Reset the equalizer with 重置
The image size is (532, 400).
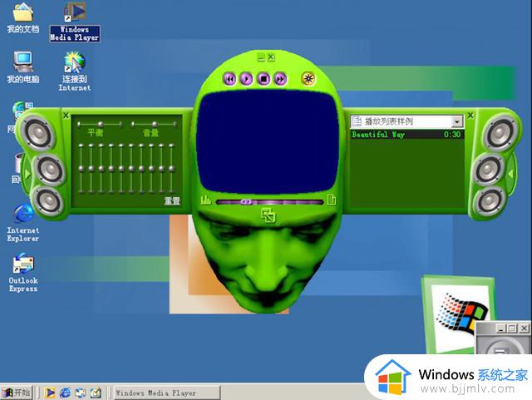[172, 201]
